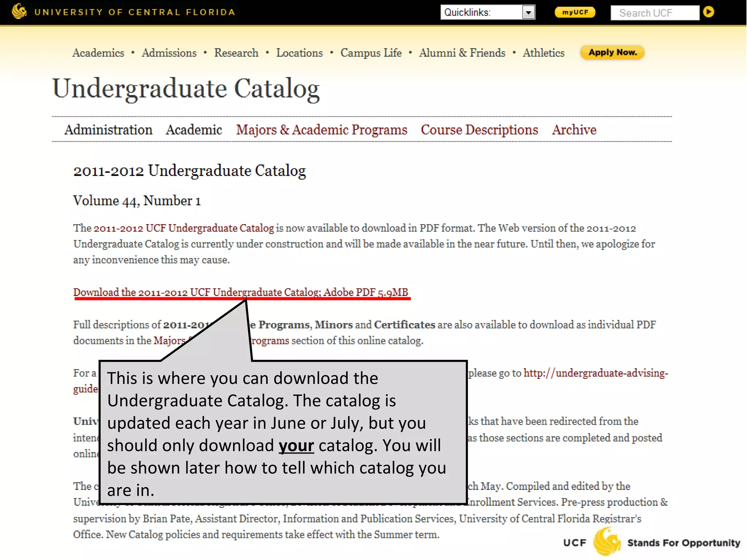Open the Athletics navigation link

click(x=543, y=53)
